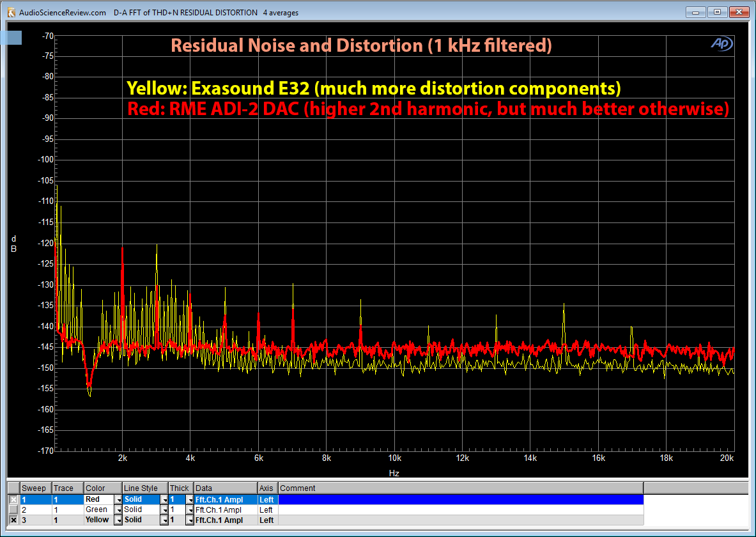
Task: Click the 'Red' color name cell
Action: tap(99, 500)
